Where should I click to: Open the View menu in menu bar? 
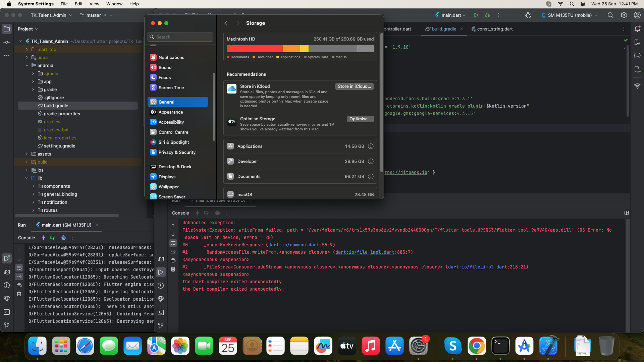tap(94, 4)
